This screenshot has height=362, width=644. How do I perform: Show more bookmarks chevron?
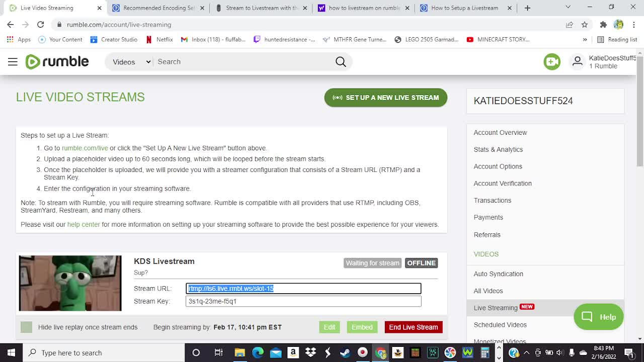585,39
